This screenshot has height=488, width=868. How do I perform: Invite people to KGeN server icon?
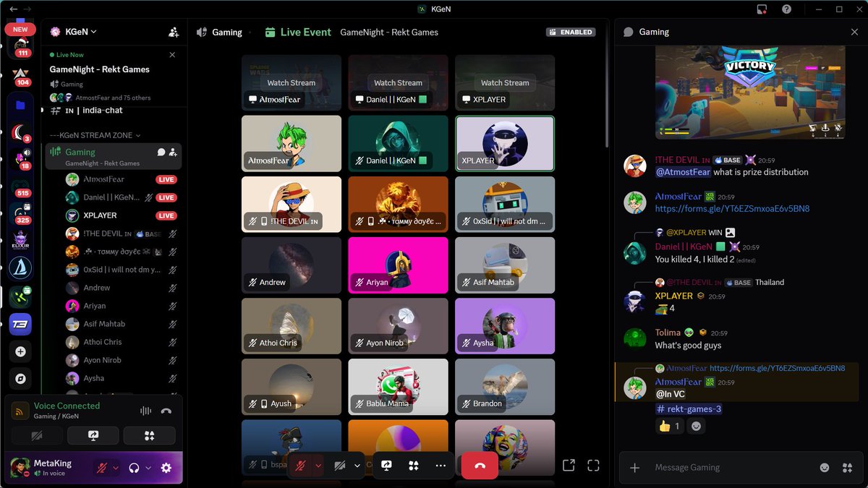[x=173, y=32]
